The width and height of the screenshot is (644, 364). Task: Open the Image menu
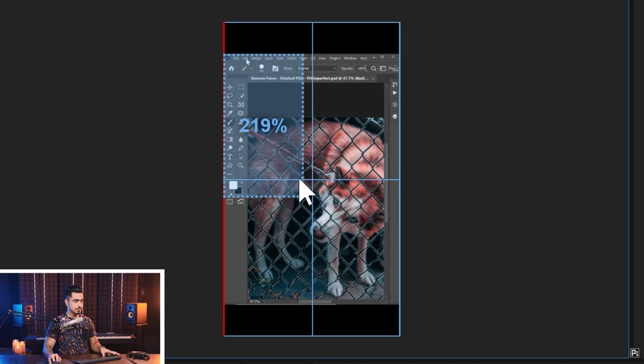(x=257, y=58)
